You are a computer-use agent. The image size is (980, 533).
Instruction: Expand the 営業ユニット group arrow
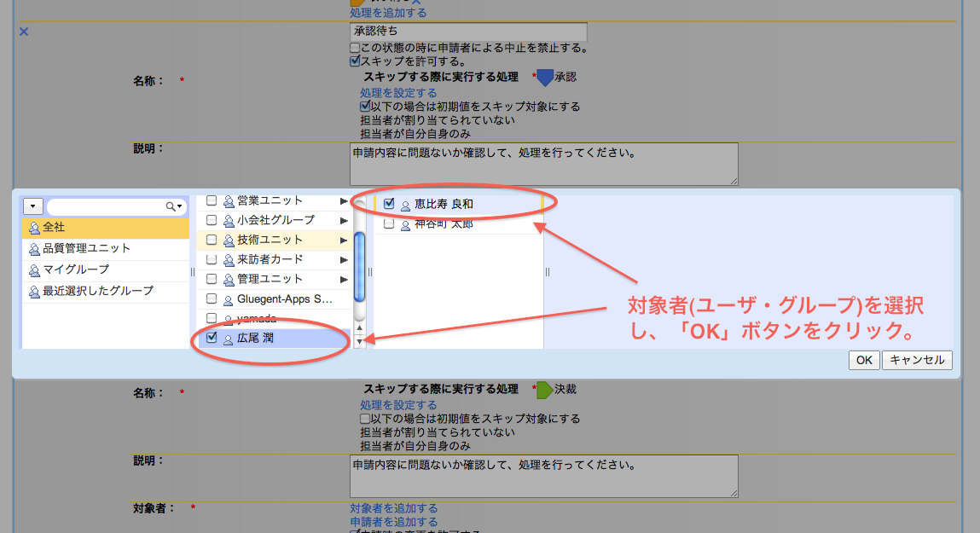click(x=344, y=201)
